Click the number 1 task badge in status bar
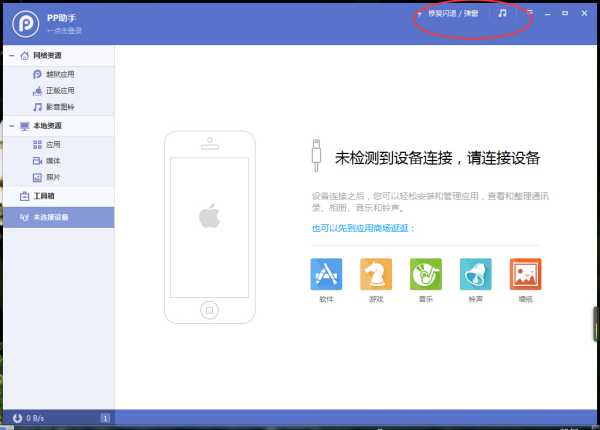Screen dimensions: 600x430 (x=106, y=418)
